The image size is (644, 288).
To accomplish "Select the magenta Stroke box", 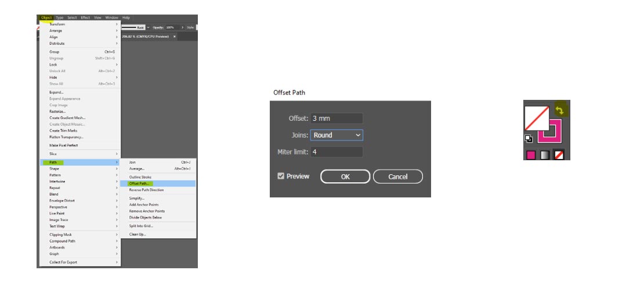I will coord(559,138).
